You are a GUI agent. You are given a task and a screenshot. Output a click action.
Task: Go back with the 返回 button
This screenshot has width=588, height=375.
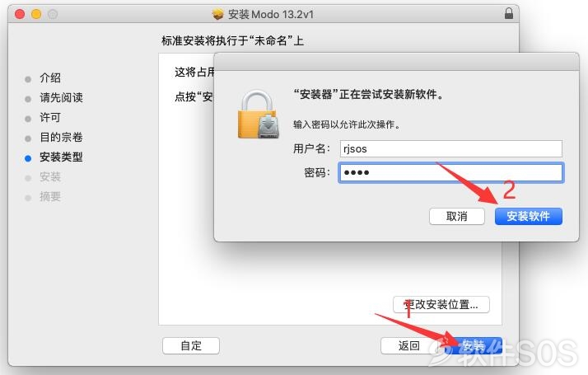pos(408,345)
